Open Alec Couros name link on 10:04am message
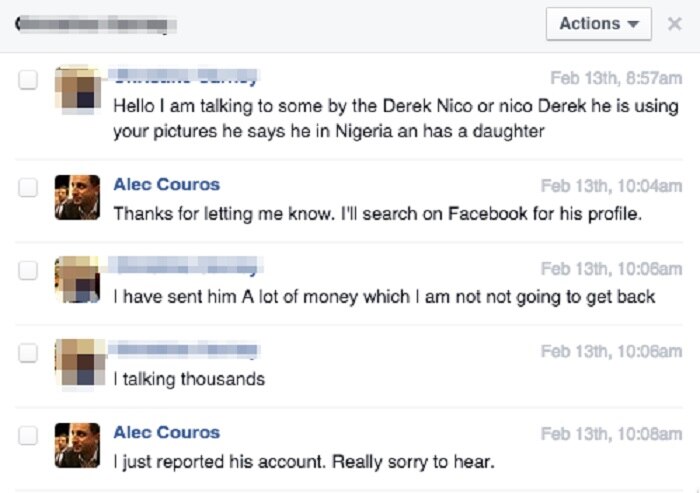Viewport: 700px width, 493px height. point(166,185)
